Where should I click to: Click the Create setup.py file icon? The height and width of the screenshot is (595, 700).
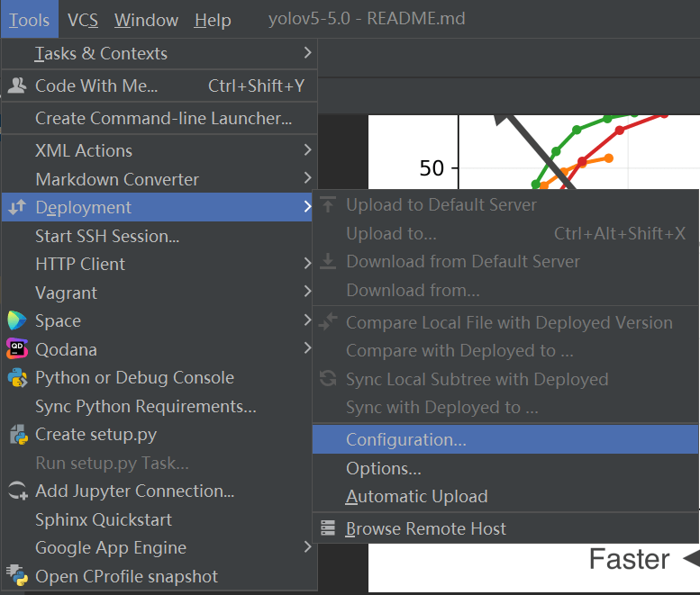pos(18,435)
